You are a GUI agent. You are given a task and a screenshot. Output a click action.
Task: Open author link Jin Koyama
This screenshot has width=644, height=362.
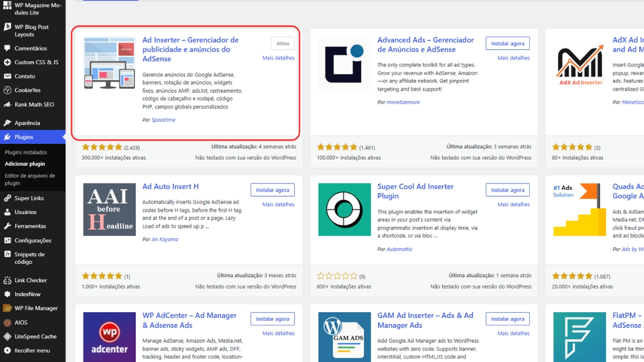pyautogui.click(x=165, y=239)
